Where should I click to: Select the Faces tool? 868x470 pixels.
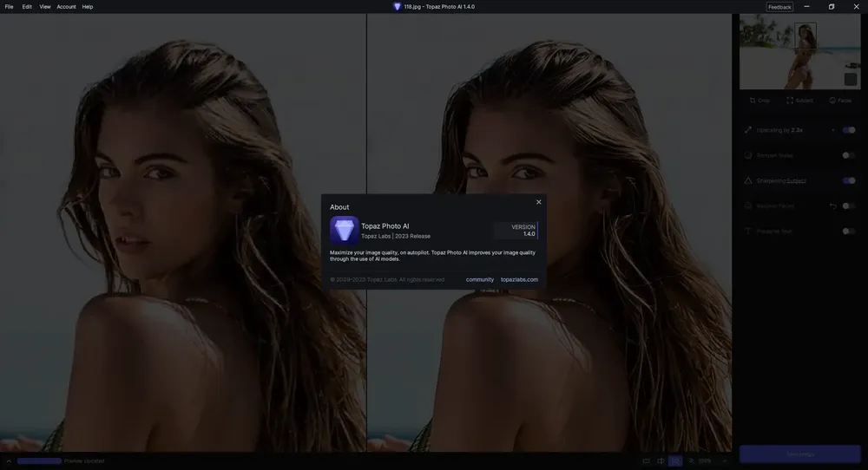[x=840, y=101]
